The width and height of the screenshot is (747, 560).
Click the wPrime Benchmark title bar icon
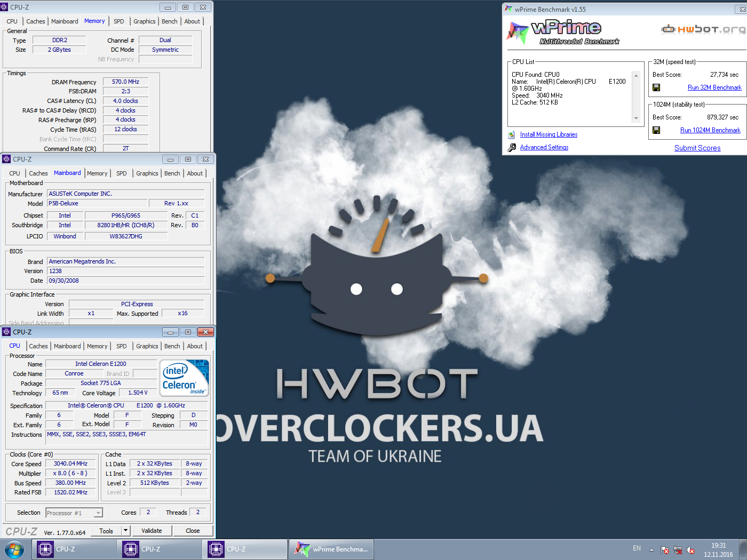pyautogui.click(x=508, y=9)
